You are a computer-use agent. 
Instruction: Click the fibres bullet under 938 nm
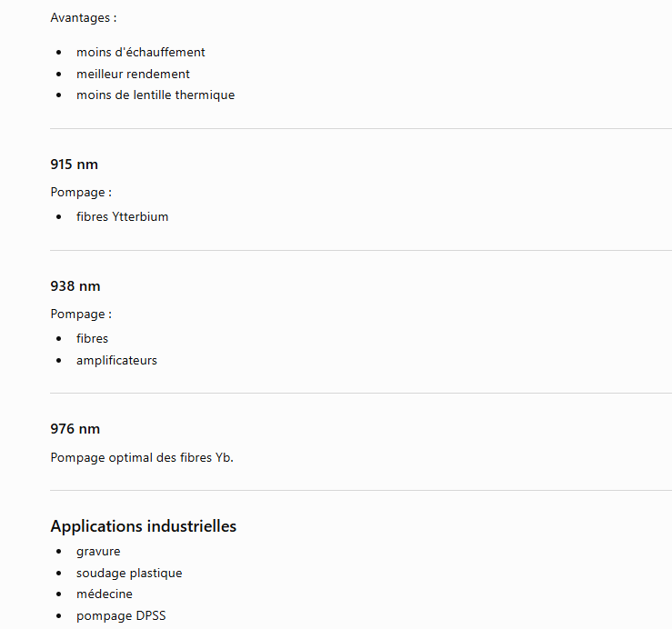pos(92,338)
